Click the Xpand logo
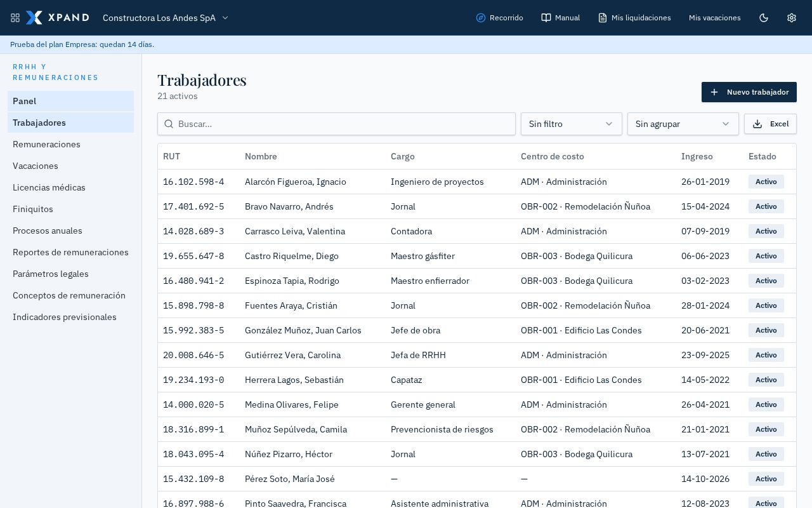812x508 pixels. pos(58,18)
